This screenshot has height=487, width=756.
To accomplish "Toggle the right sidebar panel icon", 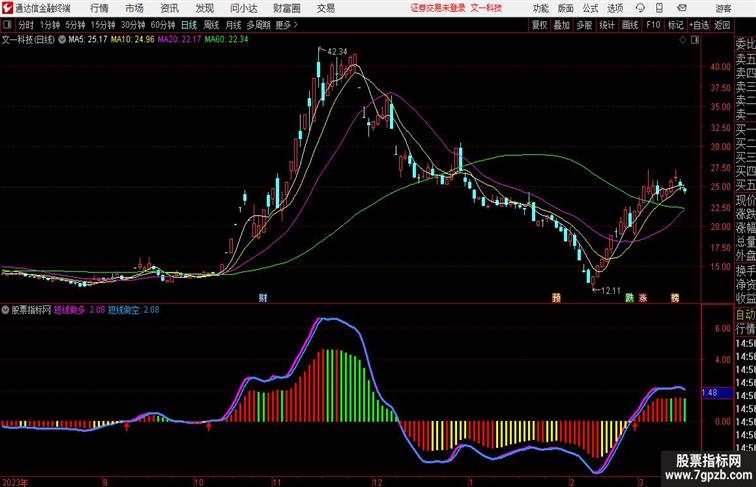I will coord(695,40).
